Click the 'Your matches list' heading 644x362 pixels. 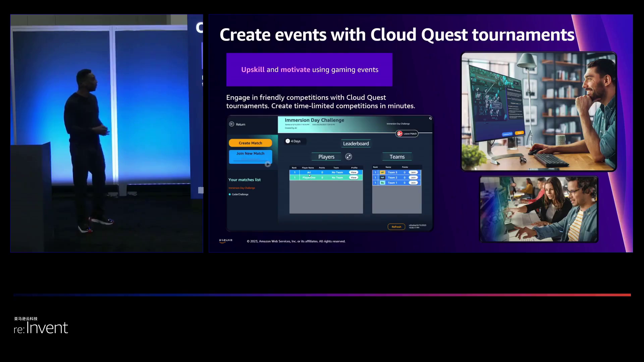click(245, 180)
